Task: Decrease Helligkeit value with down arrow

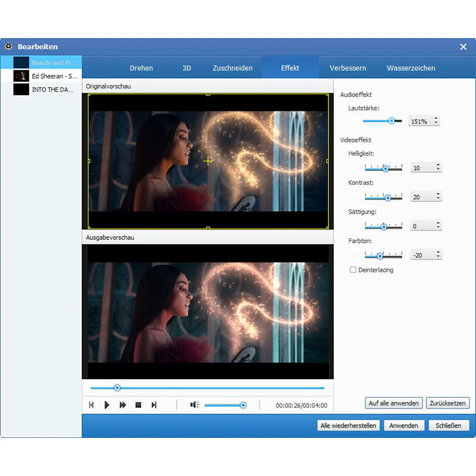Action: 438,170
